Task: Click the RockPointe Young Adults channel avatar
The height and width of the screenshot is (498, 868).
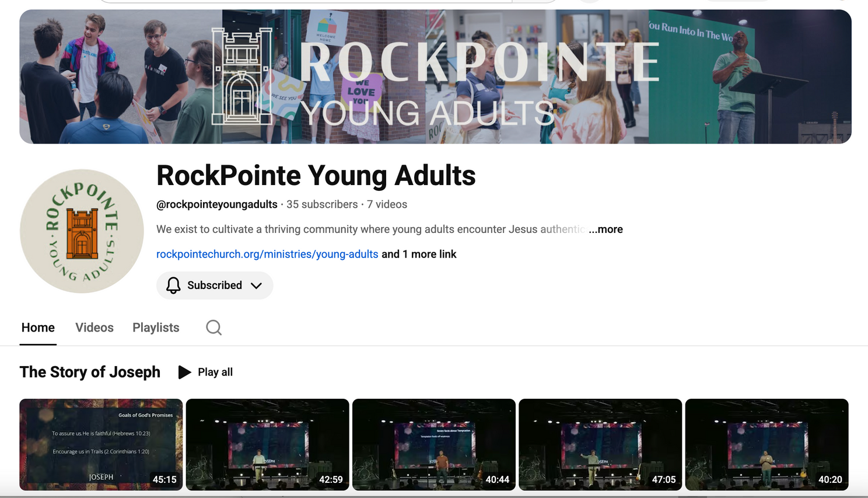Action: (x=82, y=231)
